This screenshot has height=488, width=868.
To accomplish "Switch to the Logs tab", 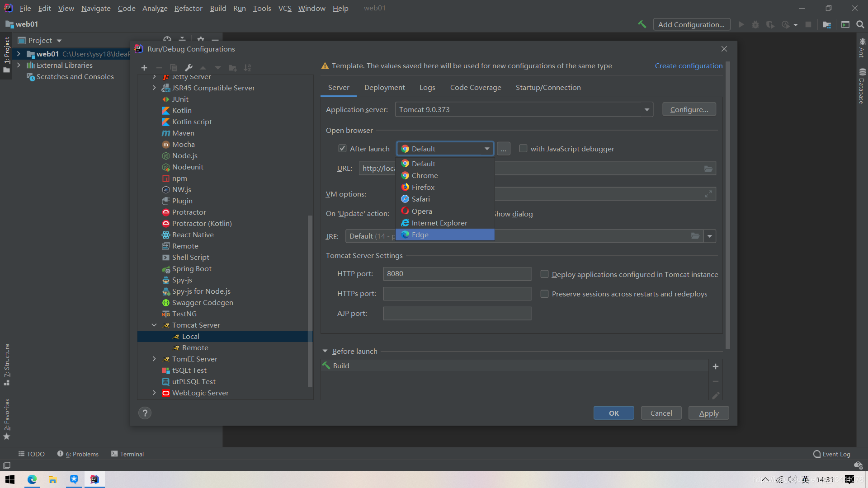I will (x=426, y=88).
